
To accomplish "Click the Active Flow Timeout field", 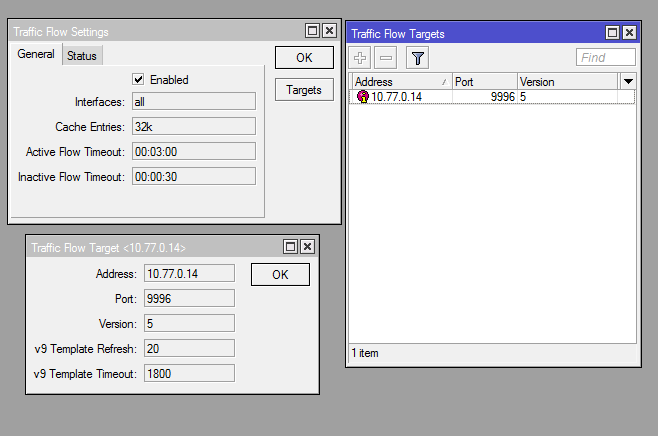I will [x=194, y=151].
